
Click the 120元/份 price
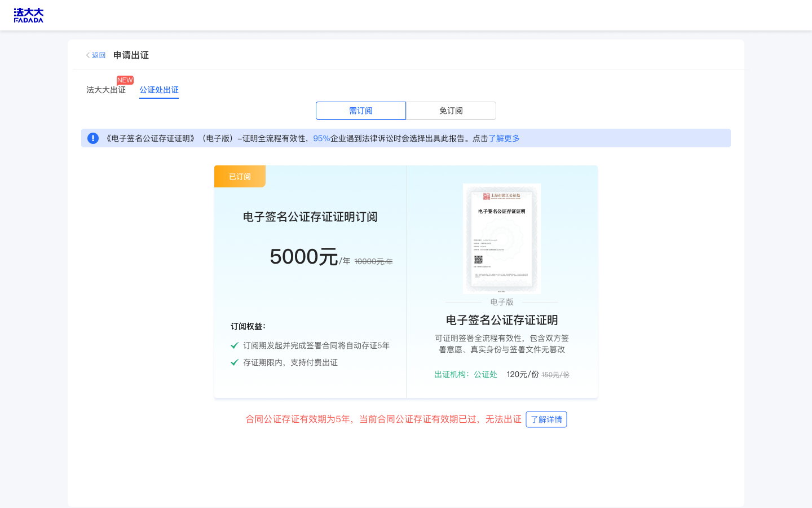click(x=523, y=374)
